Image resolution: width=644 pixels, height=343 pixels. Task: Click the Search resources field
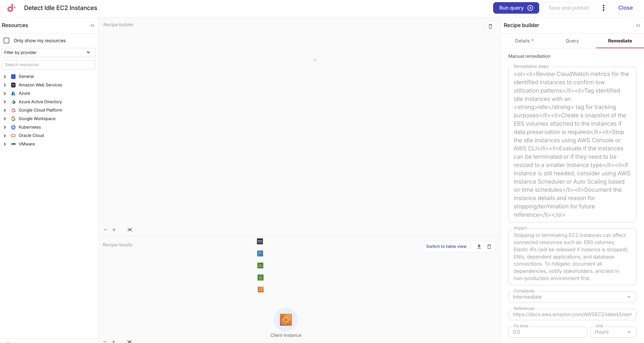48,65
